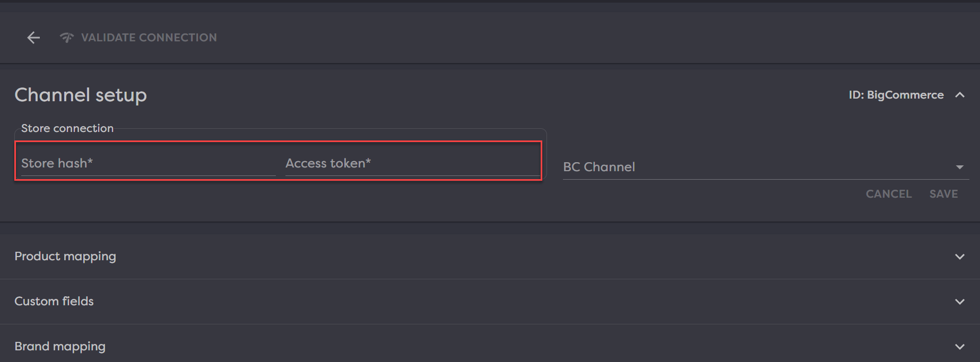The height and width of the screenshot is (362, 980).
Task: Click the Brand mapping chevron icon
Action: [959, 347]
